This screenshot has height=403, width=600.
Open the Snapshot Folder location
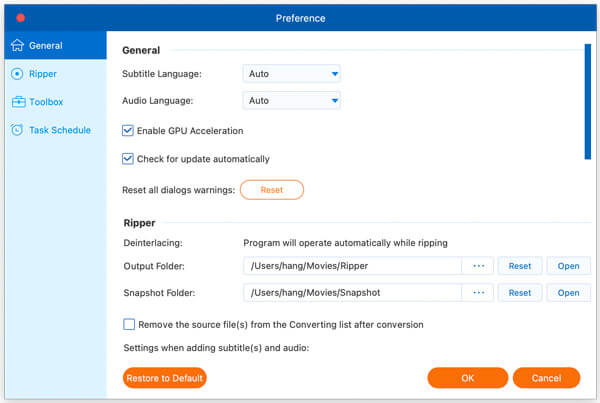click(x=568, y=293)
